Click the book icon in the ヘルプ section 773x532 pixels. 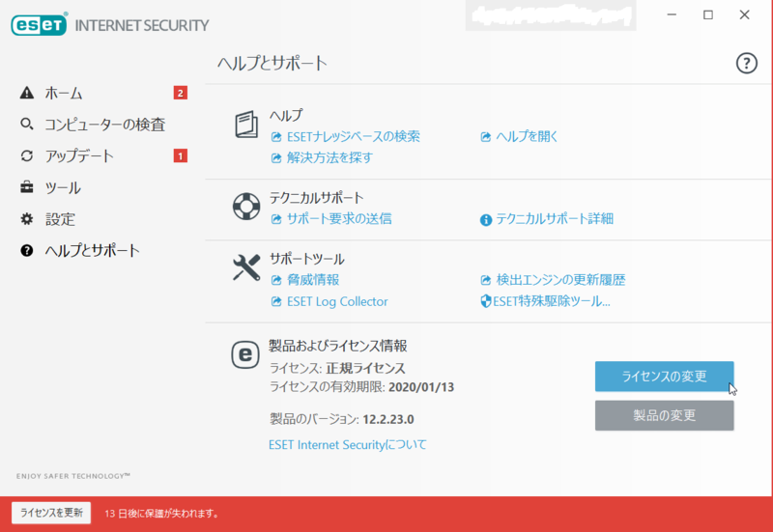point(246,125)
